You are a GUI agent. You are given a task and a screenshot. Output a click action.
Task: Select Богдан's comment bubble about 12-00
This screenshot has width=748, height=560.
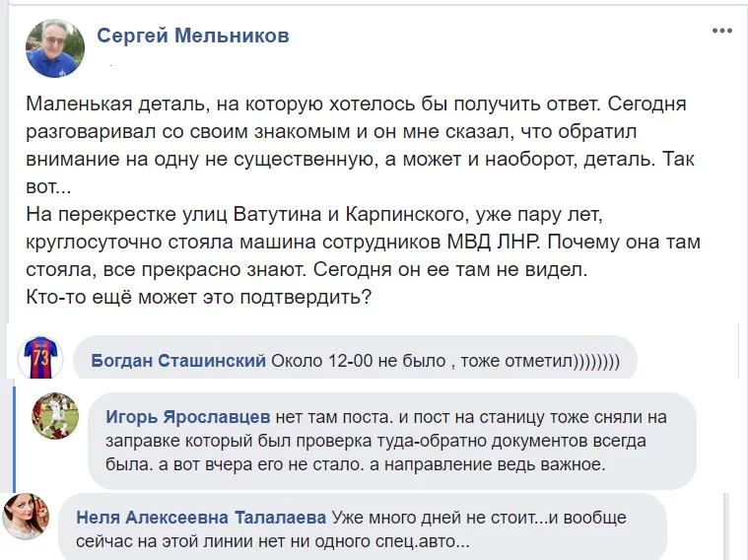(x=355, y=358)
